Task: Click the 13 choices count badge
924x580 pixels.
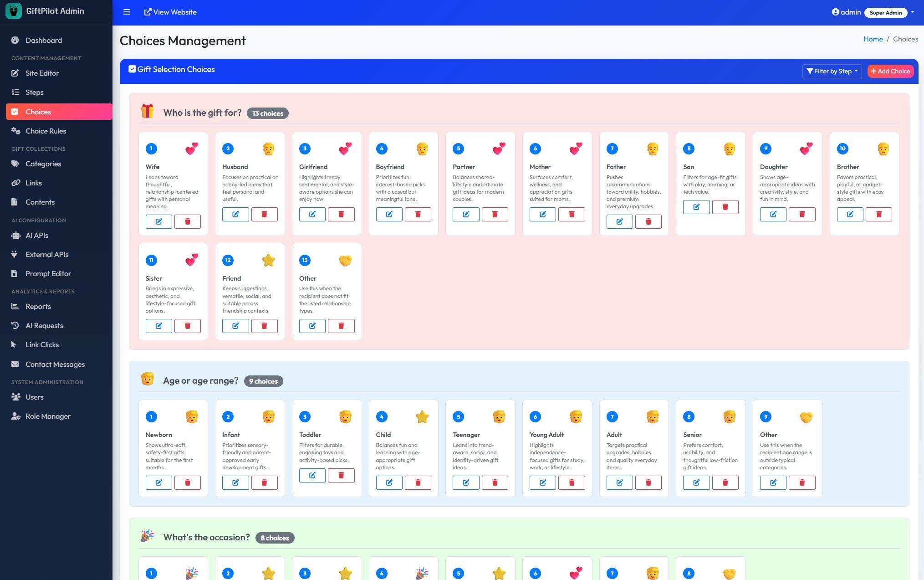Action: click(x=267, y=113)
